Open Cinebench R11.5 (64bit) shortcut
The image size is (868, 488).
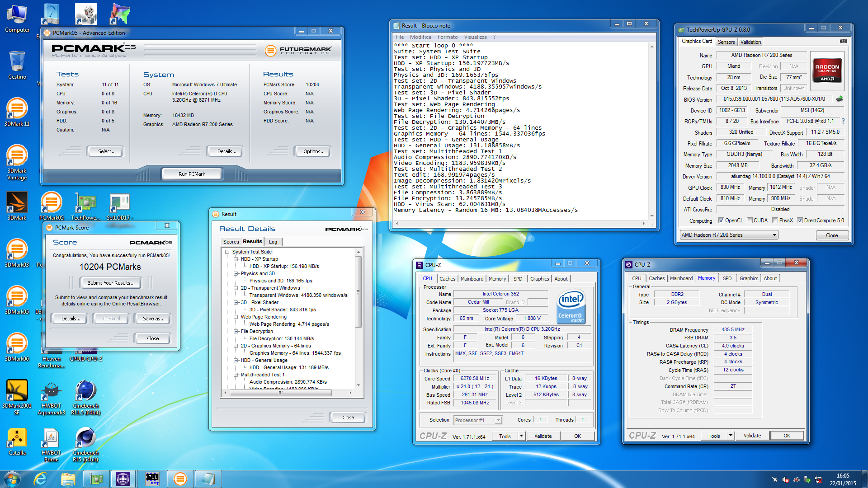[x=86, y=397]
